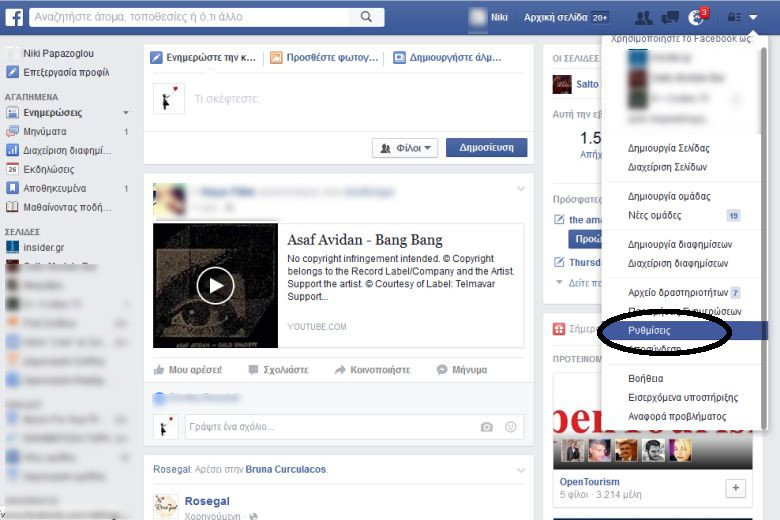Click the emoji smiley icon in comment box

pos(510,427)
